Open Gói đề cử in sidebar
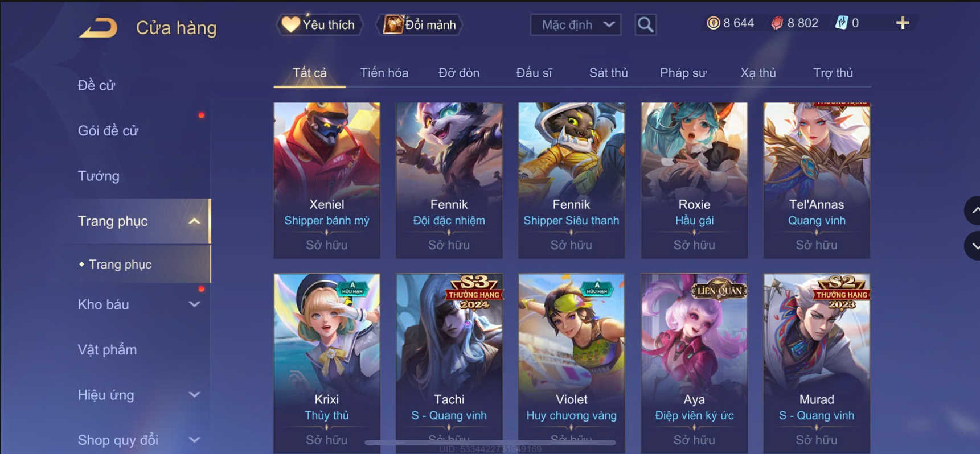 click(x=108, y=130)
